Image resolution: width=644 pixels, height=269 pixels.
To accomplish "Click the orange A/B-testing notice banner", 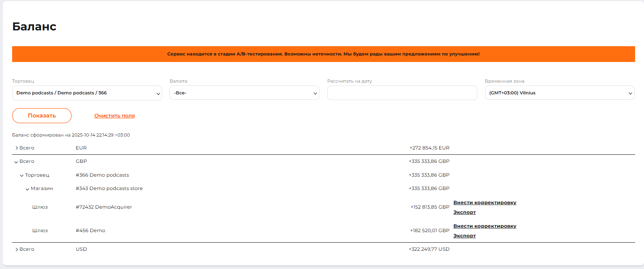I will coord(323,54).
